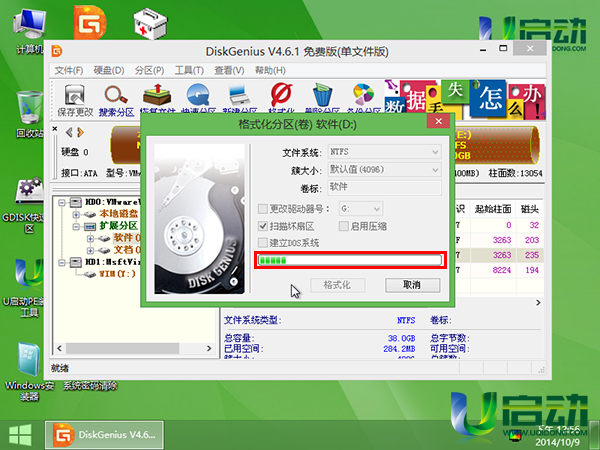Viewport: 600px width, 450px height.
Task: Click the 起始柱面 column header
Action: click(x=493, y=209)
